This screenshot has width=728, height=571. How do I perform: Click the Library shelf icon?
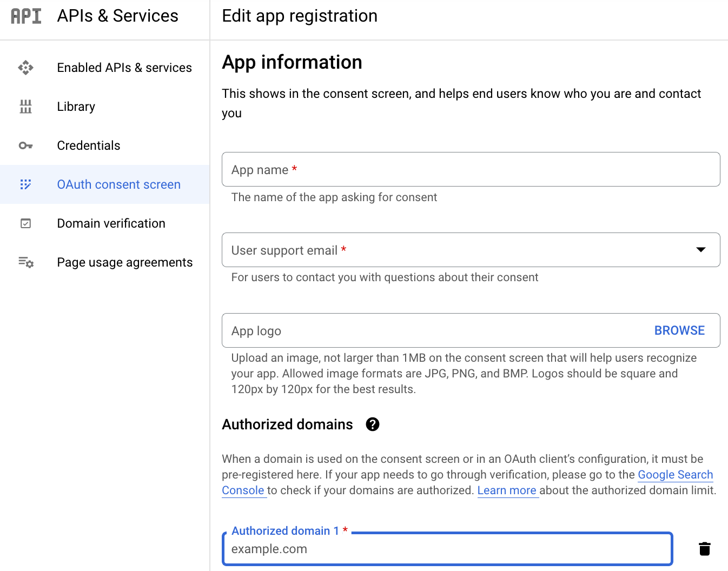(25, 107)
